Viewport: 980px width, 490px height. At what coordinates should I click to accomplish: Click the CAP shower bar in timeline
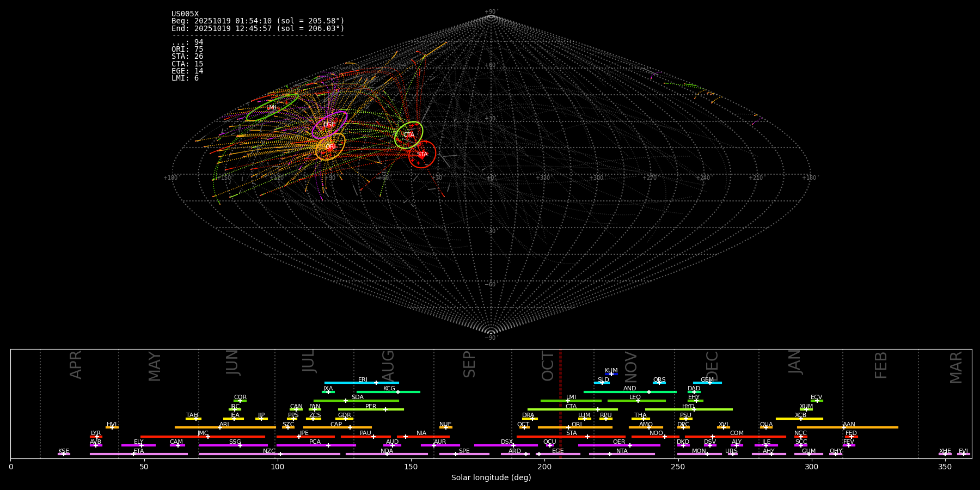pos(338,427)
